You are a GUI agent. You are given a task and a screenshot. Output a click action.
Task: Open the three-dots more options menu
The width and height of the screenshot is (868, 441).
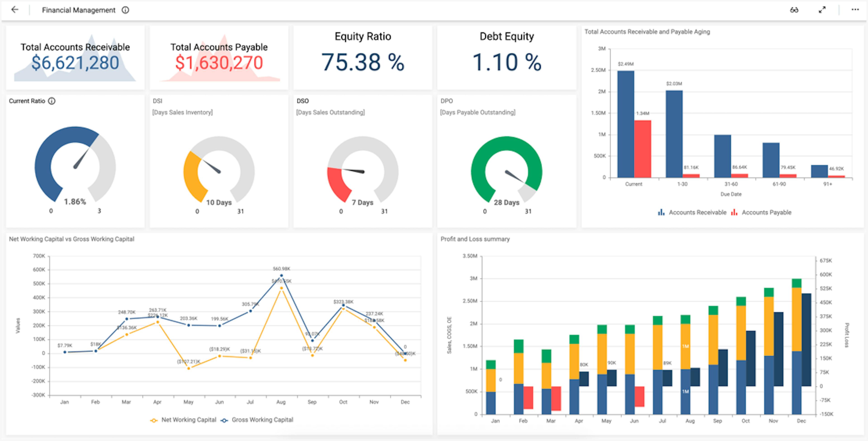pyautogui.click(x=855, y=10)
